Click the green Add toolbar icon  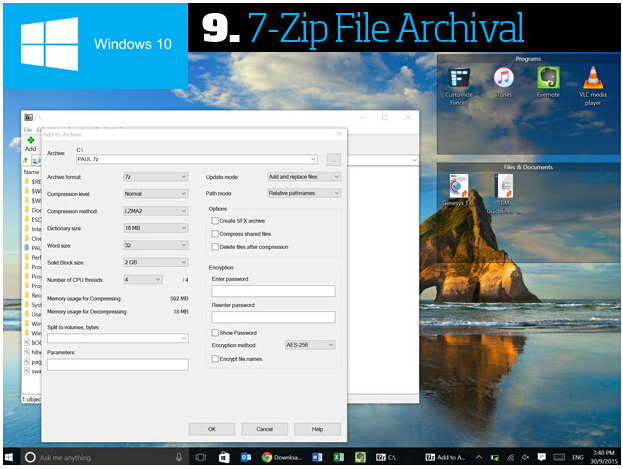coord(30,141)
